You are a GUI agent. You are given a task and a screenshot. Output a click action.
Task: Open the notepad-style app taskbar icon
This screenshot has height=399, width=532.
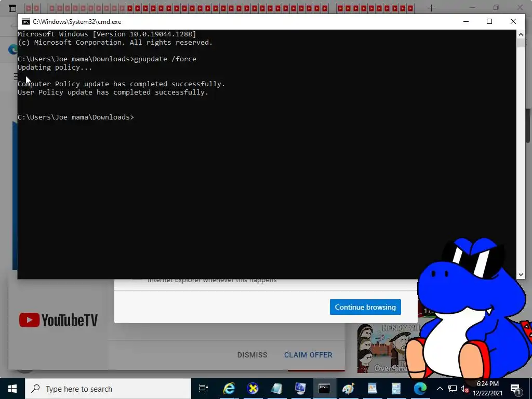[276, 389]
